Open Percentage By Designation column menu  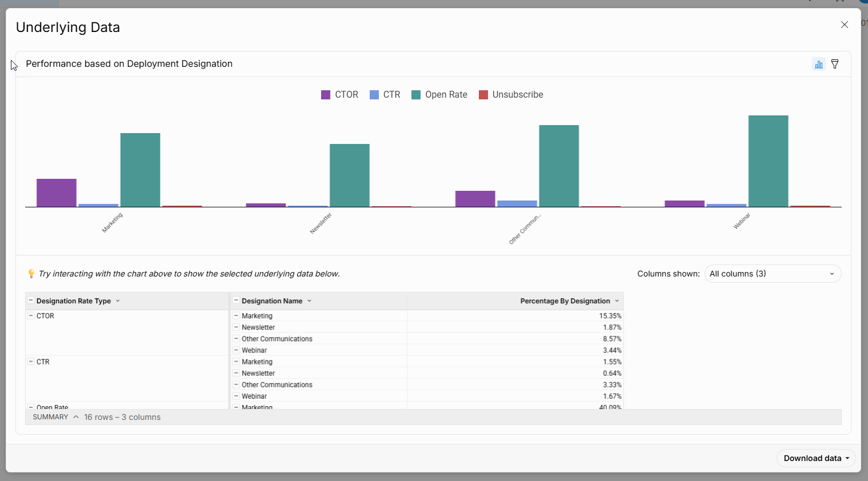click(x=617, y=301)
